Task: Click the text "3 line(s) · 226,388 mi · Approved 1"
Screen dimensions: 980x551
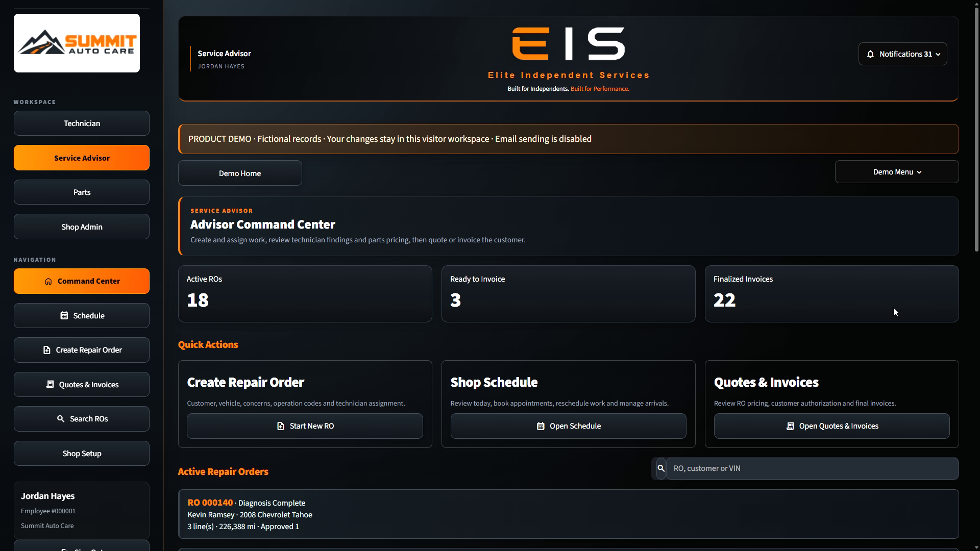Action: 243,527
